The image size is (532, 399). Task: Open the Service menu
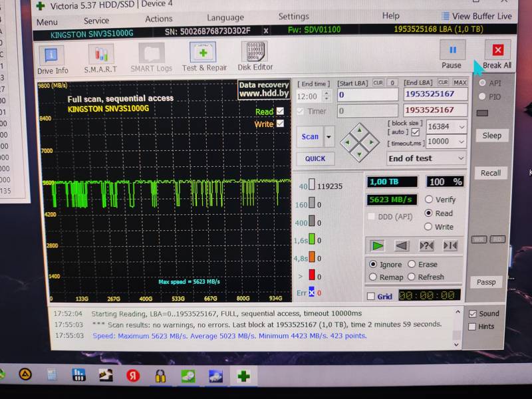pos(96,21)
